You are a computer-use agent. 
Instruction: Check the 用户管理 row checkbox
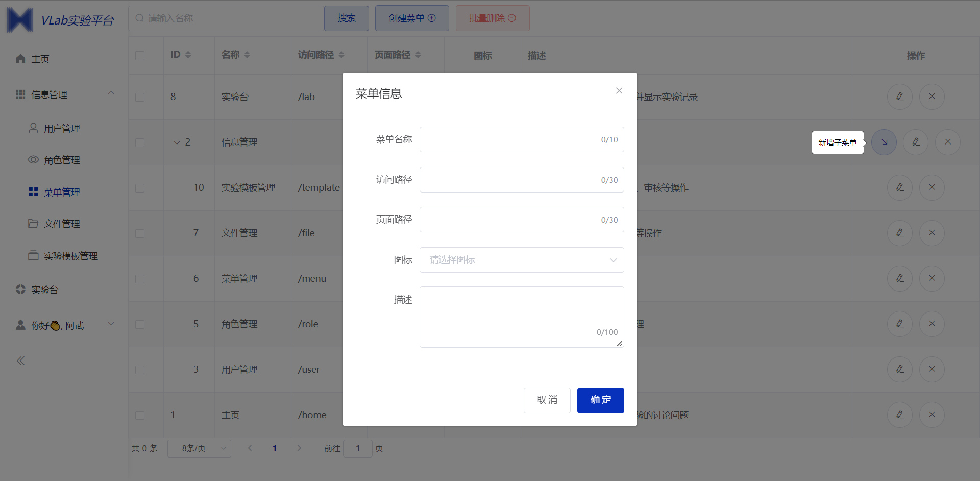click(140, 370)
